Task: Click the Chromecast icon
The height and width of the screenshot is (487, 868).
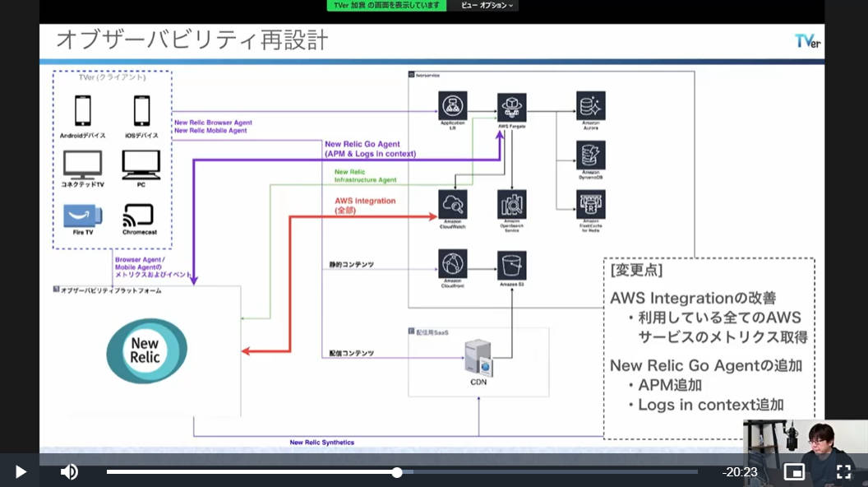Action: tap(138, 216)
